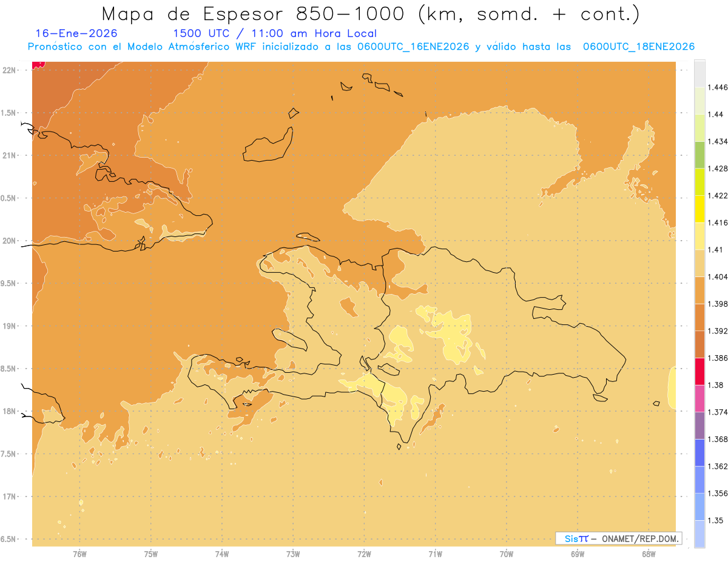Click the longitude label '73W'
This screenshot has width=728, height=562.
tap(293, 554)
